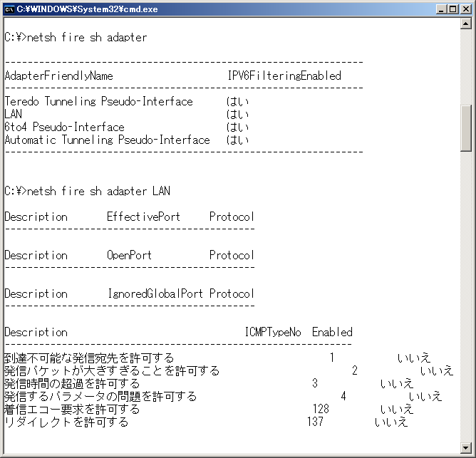Click the vertical scrollbar thumb
The height and width of the screenshot is (458, 476).
click(x=466, y=128)
